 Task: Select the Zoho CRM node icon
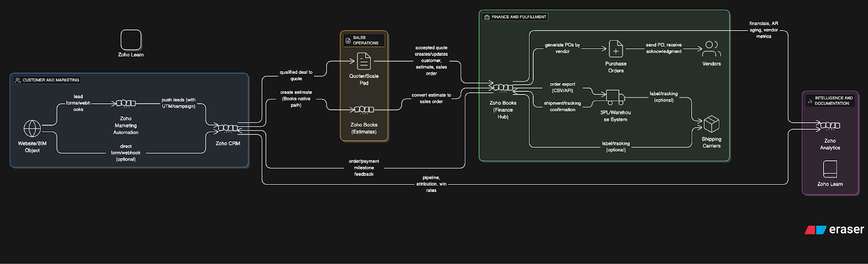point(228,129)
